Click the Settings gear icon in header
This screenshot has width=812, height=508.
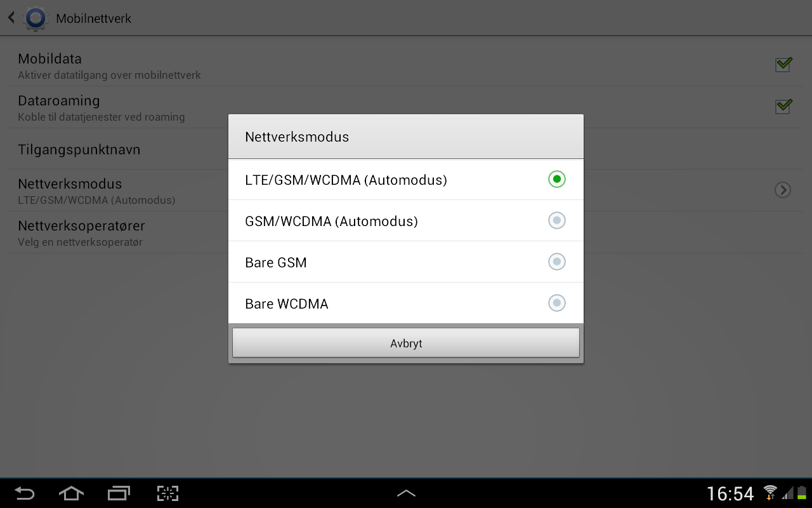(x=36, y=18)
